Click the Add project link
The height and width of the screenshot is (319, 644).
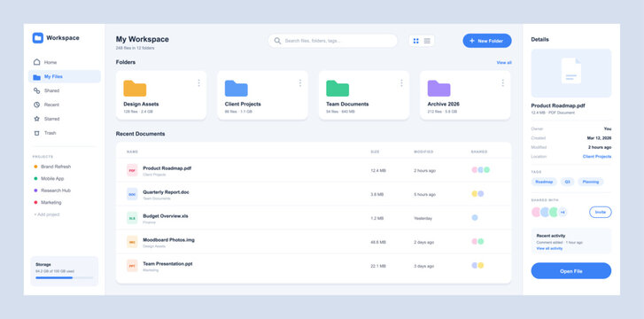tap(47, 214)
